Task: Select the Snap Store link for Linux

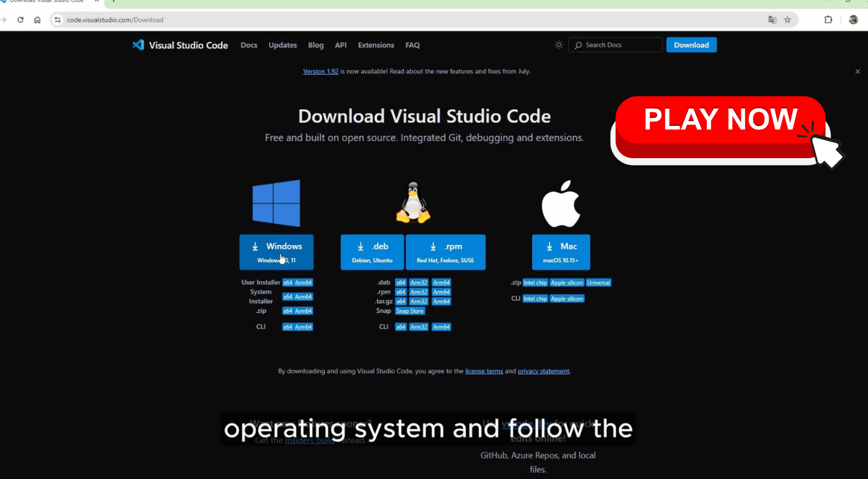Action: pos(410,311)
